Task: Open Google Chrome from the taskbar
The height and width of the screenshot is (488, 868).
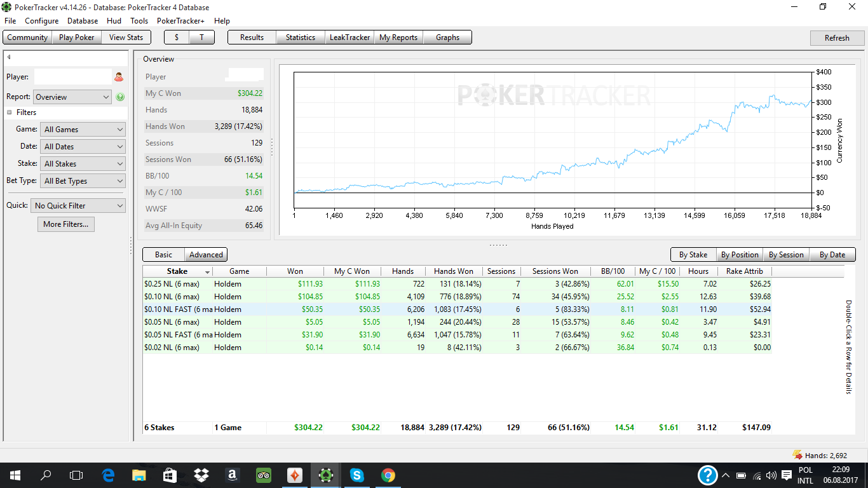Action: [x=388, y=475]
